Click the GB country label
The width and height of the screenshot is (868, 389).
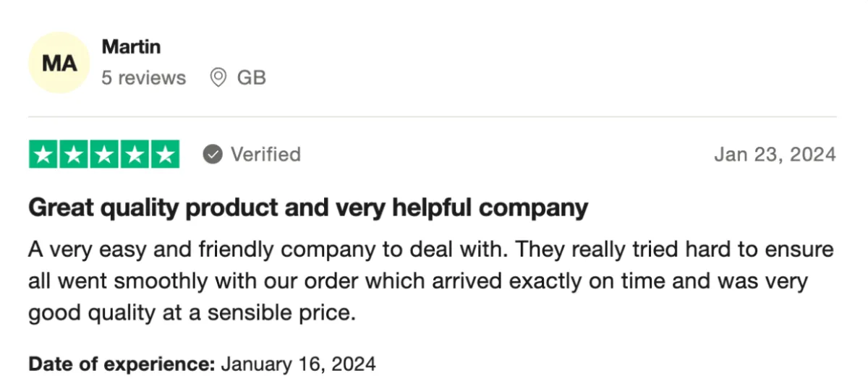[252, 78]
